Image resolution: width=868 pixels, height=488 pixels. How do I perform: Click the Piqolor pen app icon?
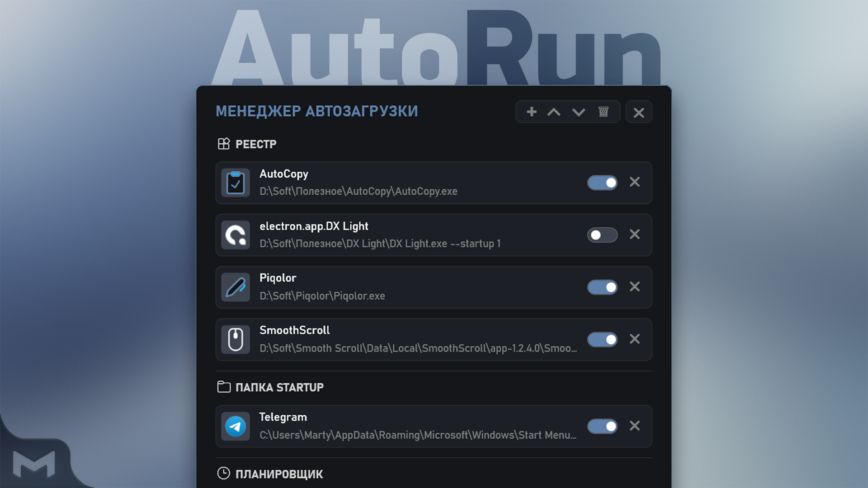click(x=236, y=287)
